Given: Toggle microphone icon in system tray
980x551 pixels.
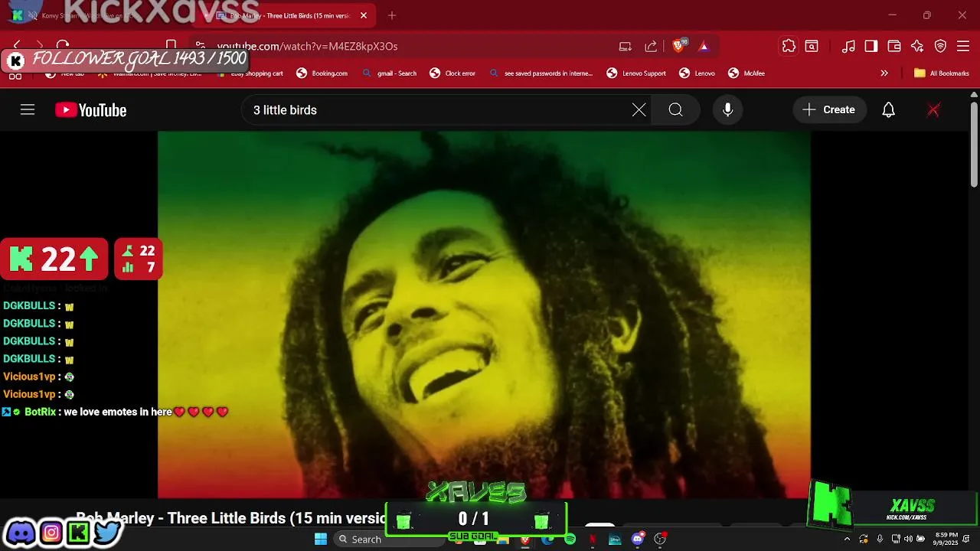Looking at the screenshot, I should [x=880, y=539].
